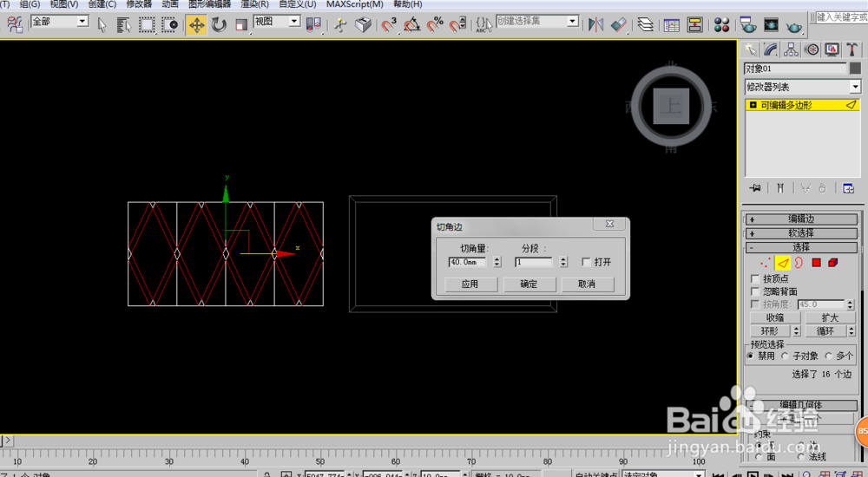Select Border sub-object level icon
Image resolution: width=868 pixels, height=477 pixels.
click(799, 263)
